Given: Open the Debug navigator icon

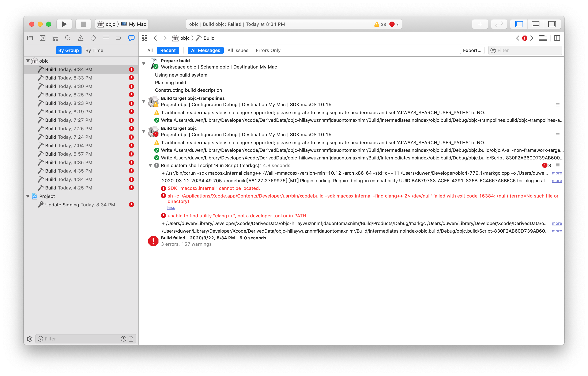Looking at the screenshot, I should click(106, 38).
